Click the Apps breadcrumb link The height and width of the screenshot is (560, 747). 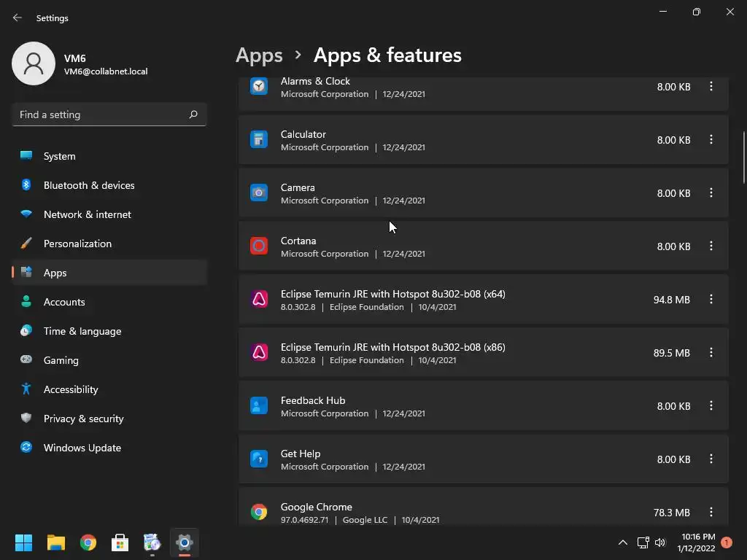point(259,55)
